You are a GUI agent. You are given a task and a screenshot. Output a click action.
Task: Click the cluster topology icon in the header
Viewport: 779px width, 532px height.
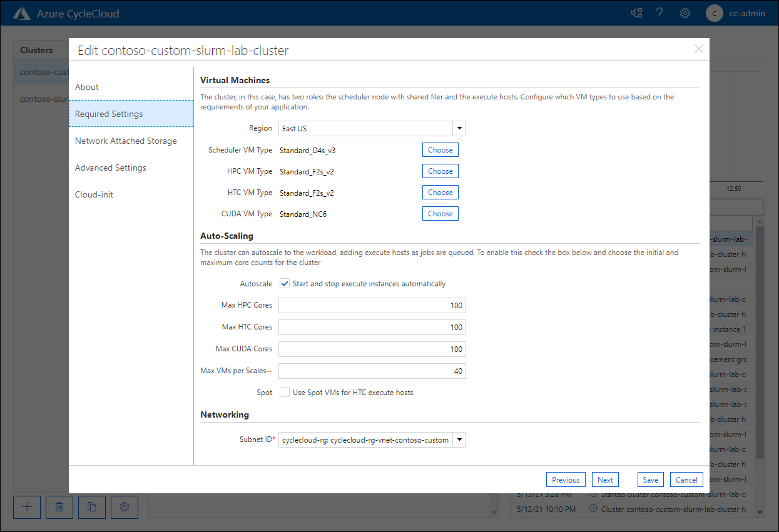coord(636,13)
